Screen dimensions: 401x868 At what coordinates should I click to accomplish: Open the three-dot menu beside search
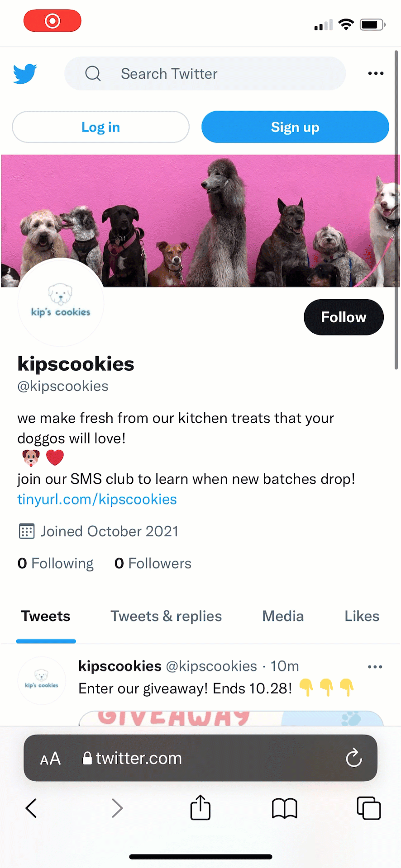376,73
